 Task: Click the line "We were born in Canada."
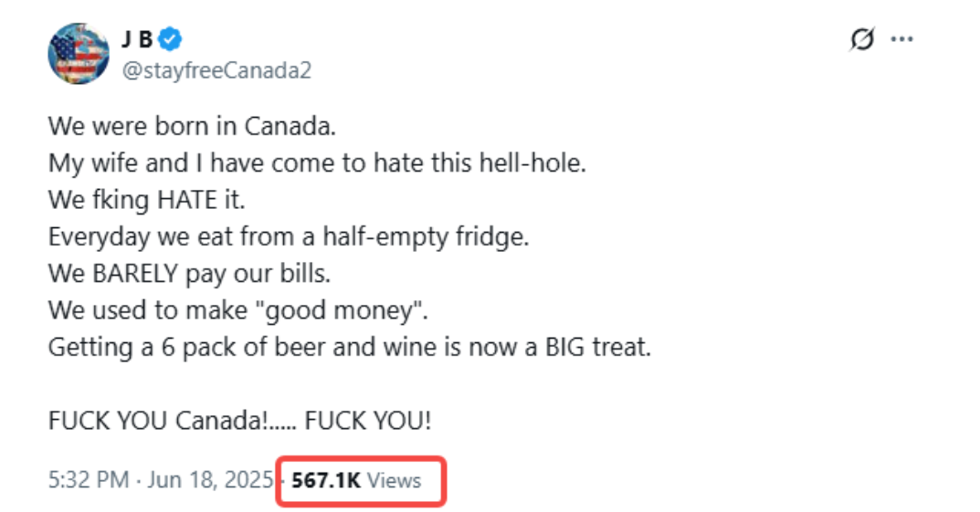192,124
